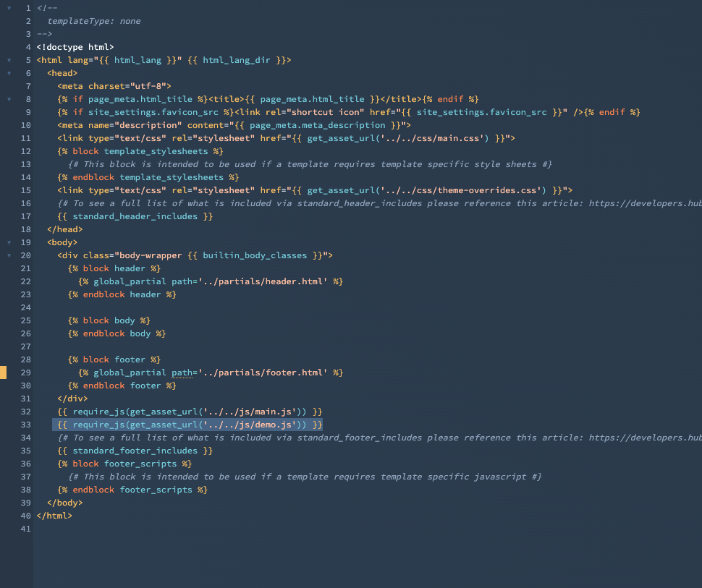Collapse the html element on line 5
702x588 pixels.
(7, 60)
